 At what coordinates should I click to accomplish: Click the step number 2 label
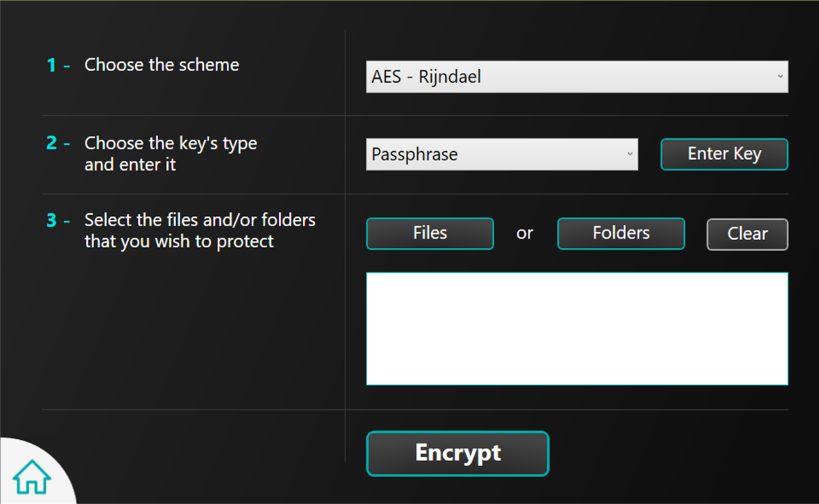coord(51,143)
